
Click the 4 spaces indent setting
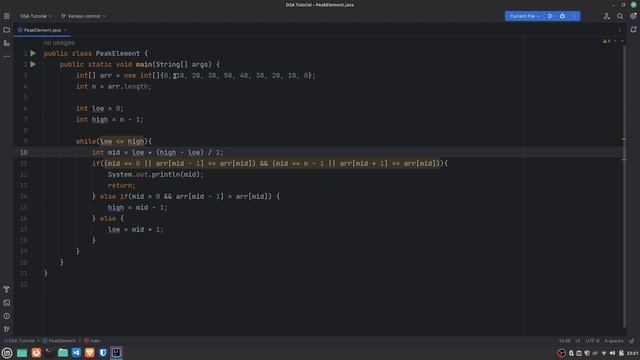pyautogui.click(x=614, y=341)
